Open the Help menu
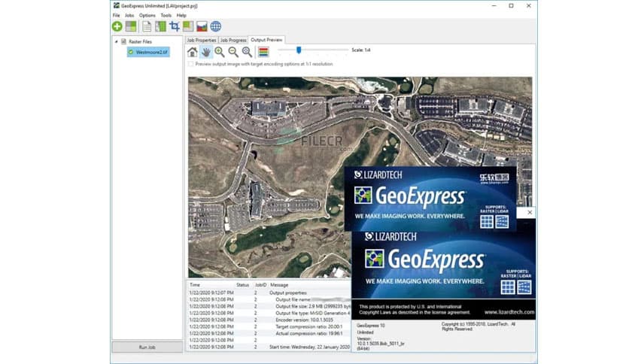 point(181,15)
